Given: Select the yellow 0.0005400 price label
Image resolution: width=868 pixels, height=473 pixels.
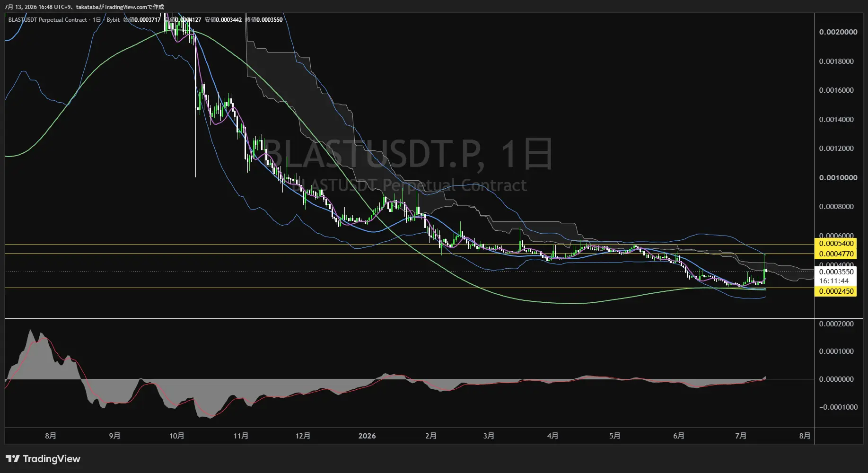Looking at the screenshot, I should click(836, 244).
